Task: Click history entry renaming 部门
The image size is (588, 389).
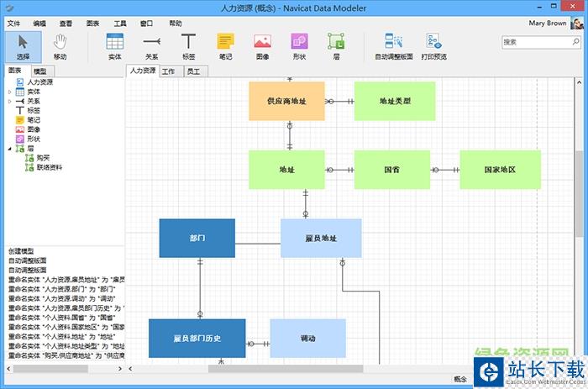Action: 62,289
